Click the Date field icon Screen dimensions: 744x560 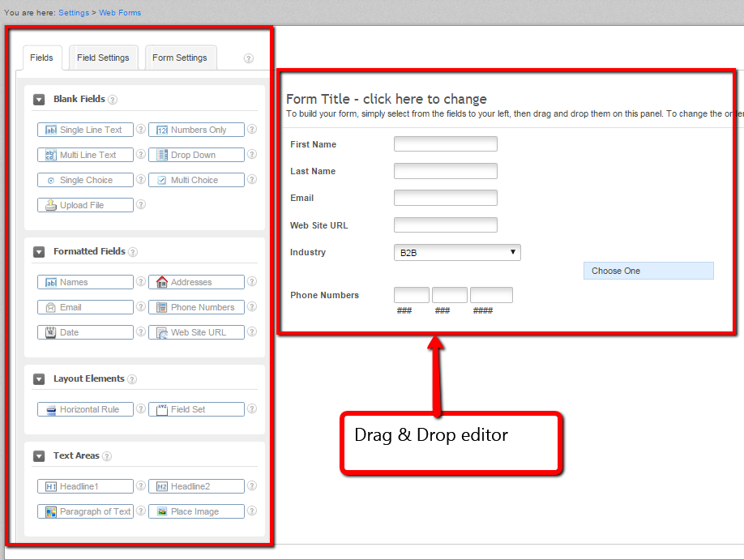pos(50,332)
